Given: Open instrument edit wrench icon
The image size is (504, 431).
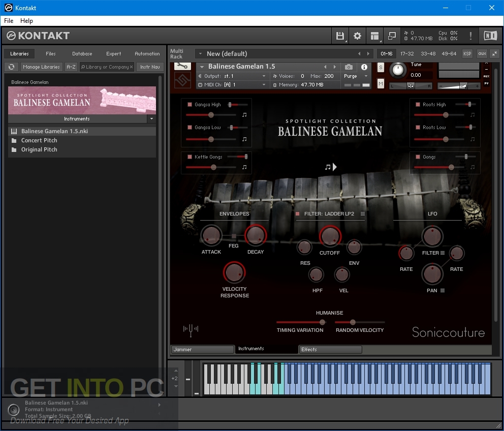Looking at the screenshot, I should click(182, 66).
